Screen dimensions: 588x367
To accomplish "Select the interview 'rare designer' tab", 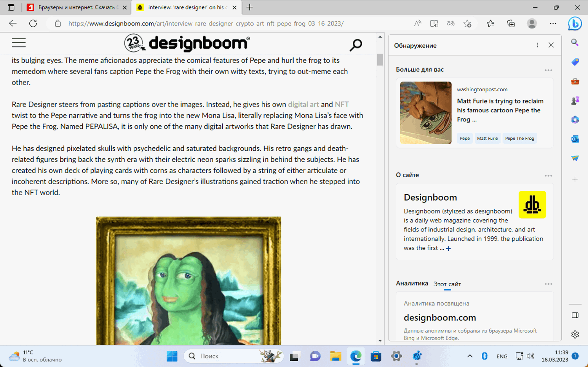I will [187, 7].
